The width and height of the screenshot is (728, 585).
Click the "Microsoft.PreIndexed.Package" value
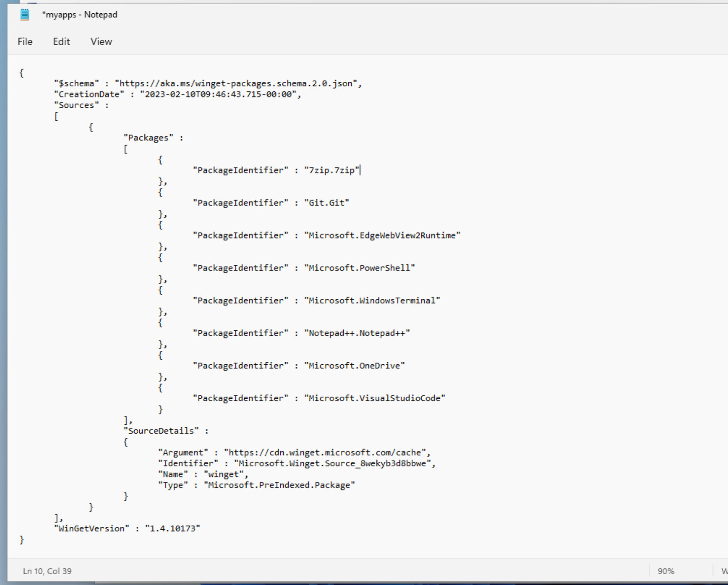pos(279,485)
